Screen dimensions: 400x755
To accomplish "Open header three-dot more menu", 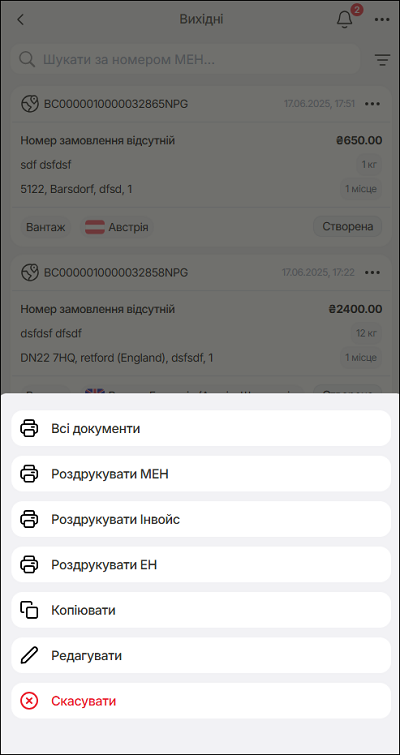I will click(x=382, y=20).
